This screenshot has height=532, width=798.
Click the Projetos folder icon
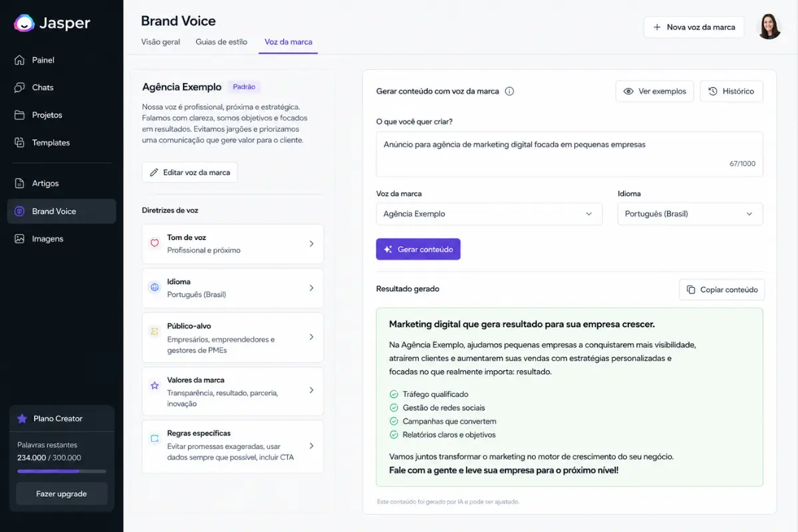point(19,115)
